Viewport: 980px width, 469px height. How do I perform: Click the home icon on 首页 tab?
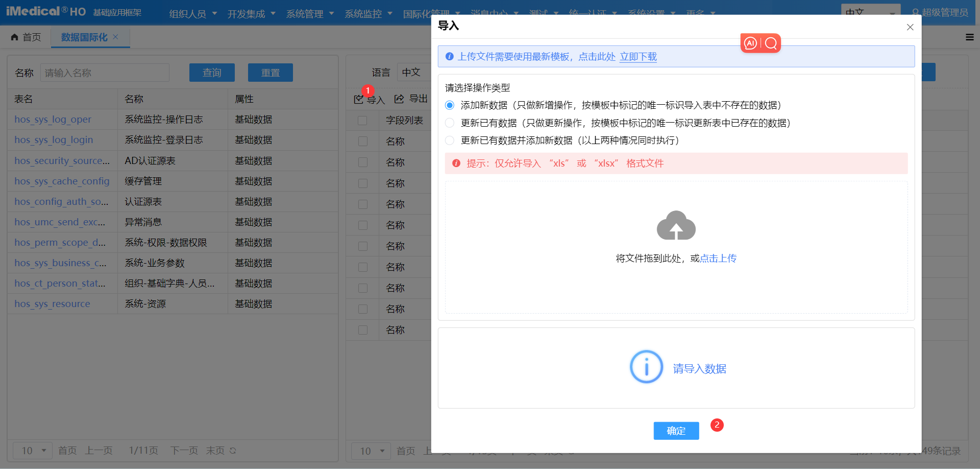[x=14, y=37]
